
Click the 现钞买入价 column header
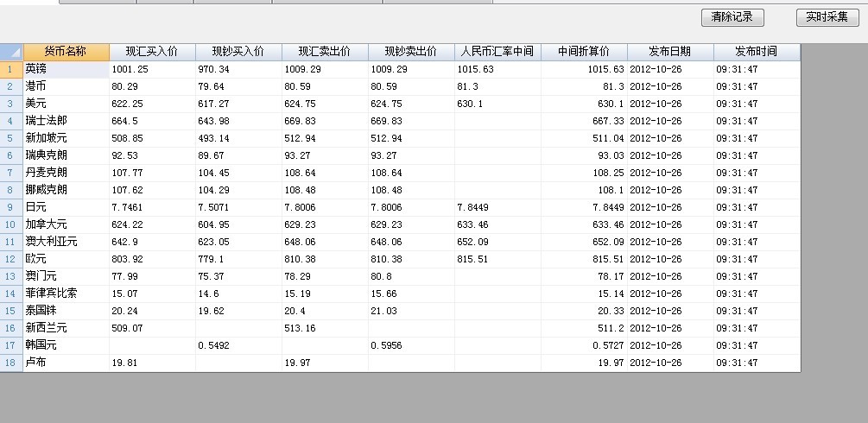pos(238,52)
